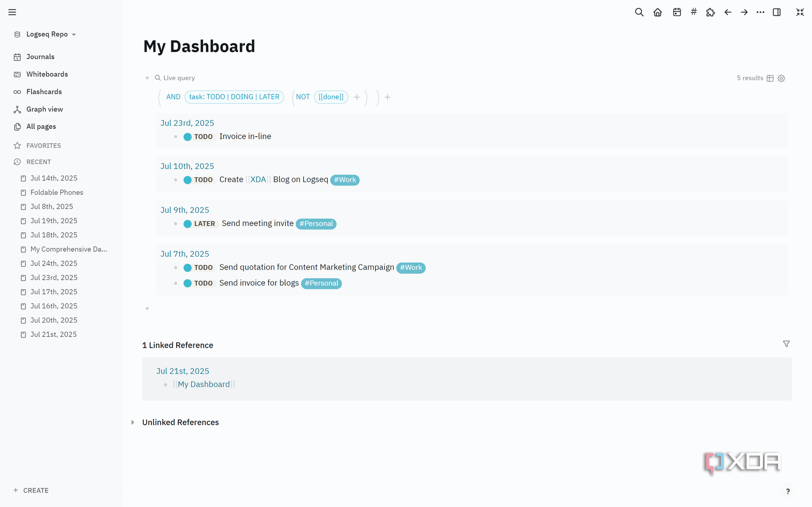Go to the home page via house icon

[657, 12]
